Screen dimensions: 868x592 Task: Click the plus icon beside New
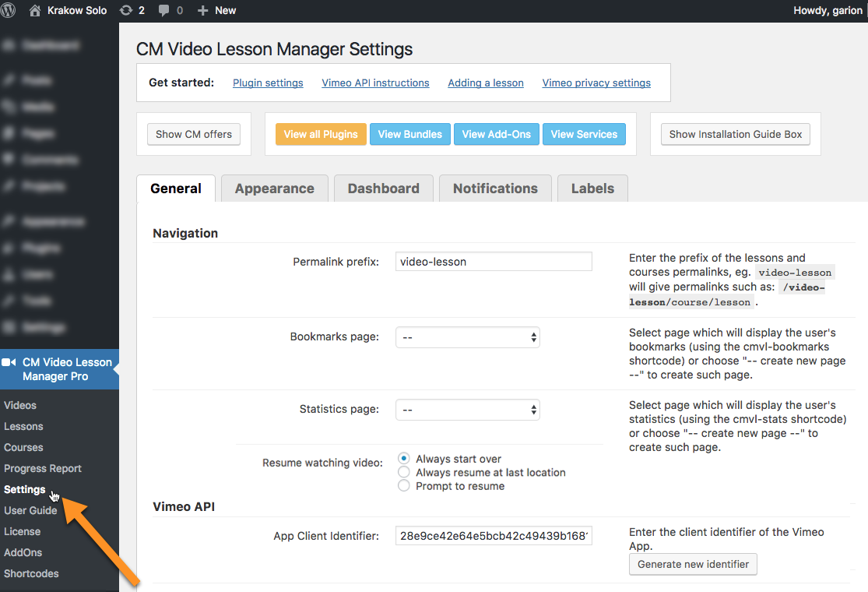coord(202,11)
